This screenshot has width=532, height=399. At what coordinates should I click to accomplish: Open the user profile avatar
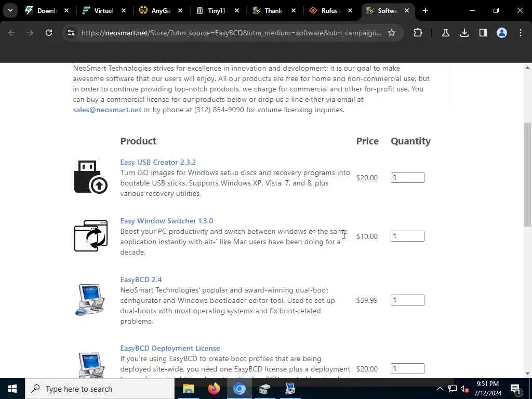tap(502, 33)
